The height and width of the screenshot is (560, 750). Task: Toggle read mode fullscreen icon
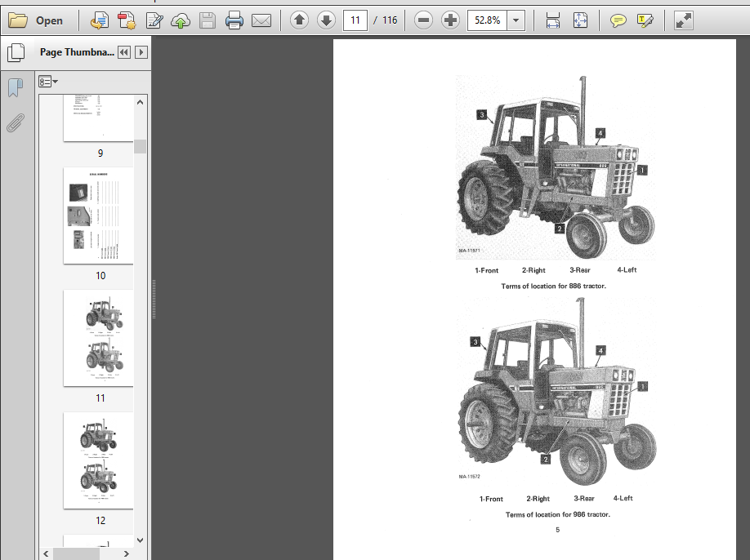coord(684,20)
